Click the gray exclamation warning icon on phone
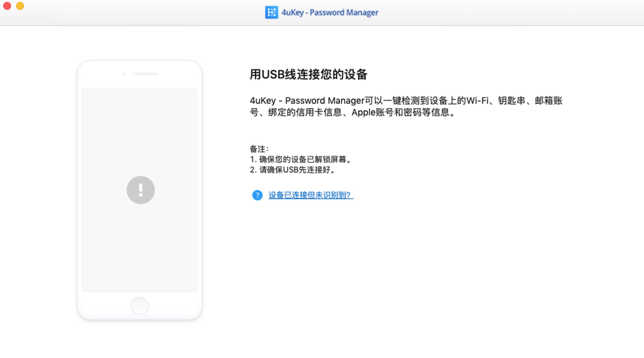 140,190
